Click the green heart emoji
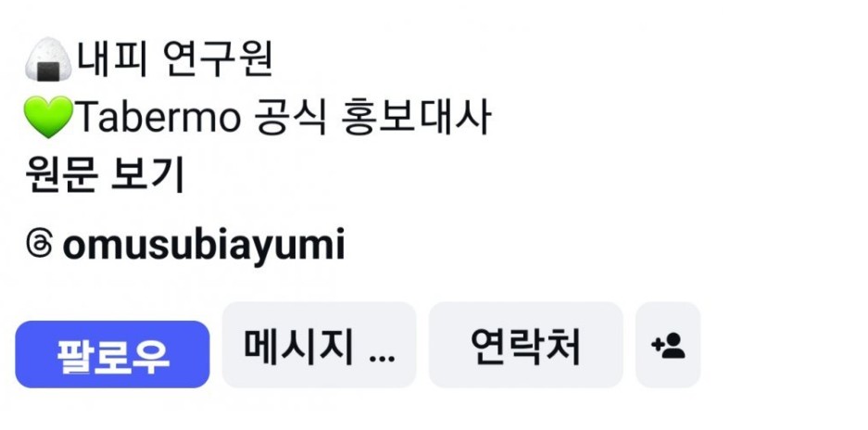868x430 pixels. [x=48, y=117]
